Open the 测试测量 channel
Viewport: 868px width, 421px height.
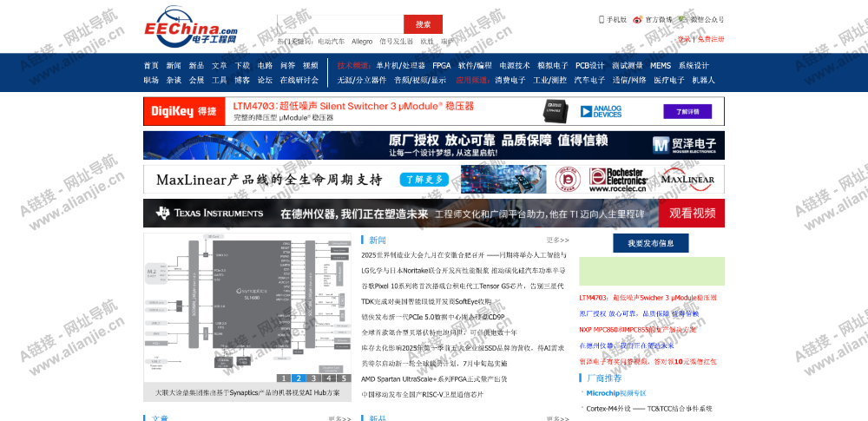pos(628,65)
